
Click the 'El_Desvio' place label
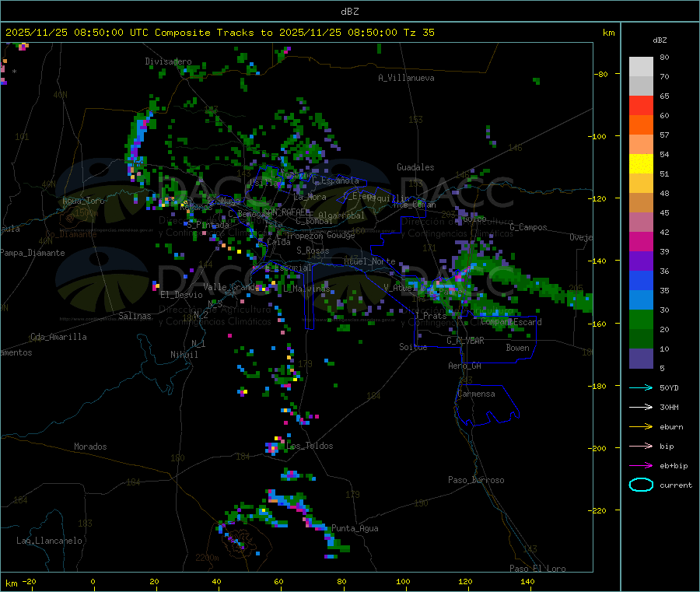pyautogui.click(x=182, y=295)
